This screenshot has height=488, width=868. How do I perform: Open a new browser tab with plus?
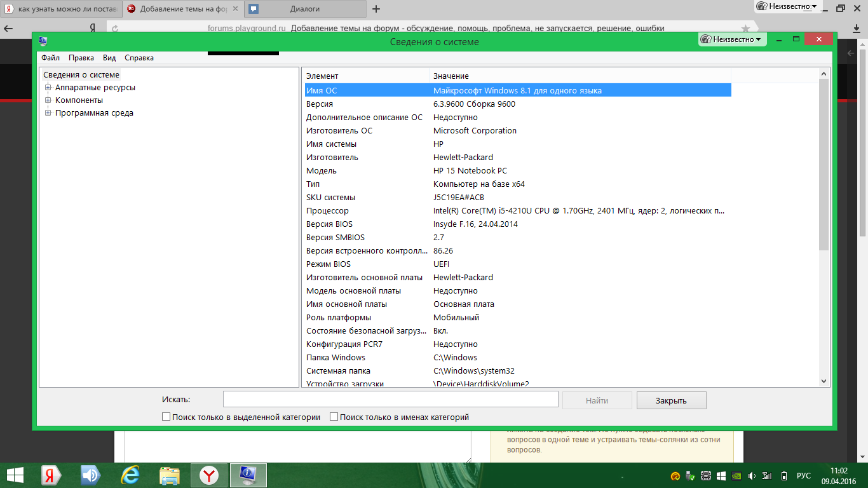pos(376,9)
